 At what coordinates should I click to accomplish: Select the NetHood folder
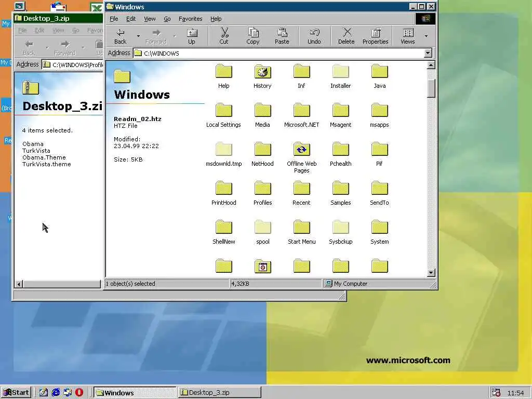point(262,154)
